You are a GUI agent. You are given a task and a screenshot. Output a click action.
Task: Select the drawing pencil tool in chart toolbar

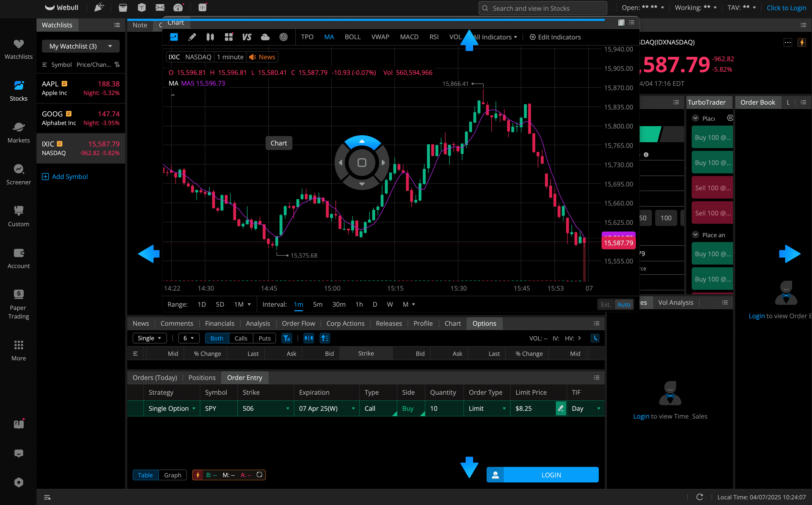(192, 37)
